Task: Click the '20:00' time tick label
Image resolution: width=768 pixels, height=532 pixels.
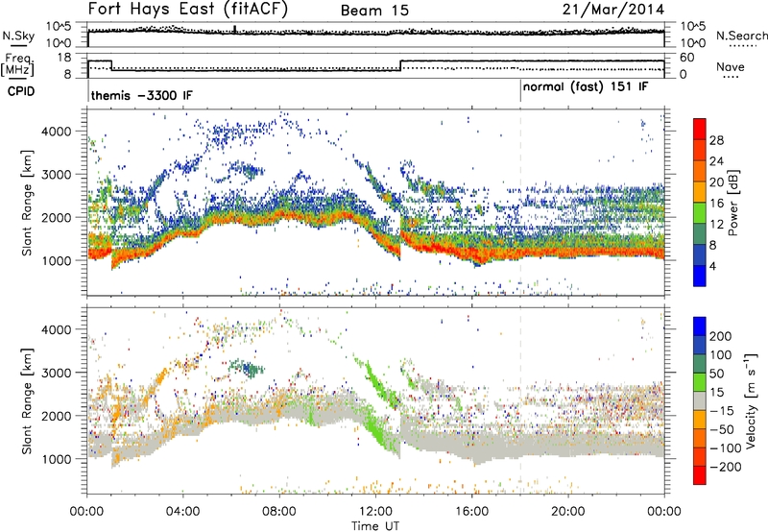Action: click(x=568, y=512)
